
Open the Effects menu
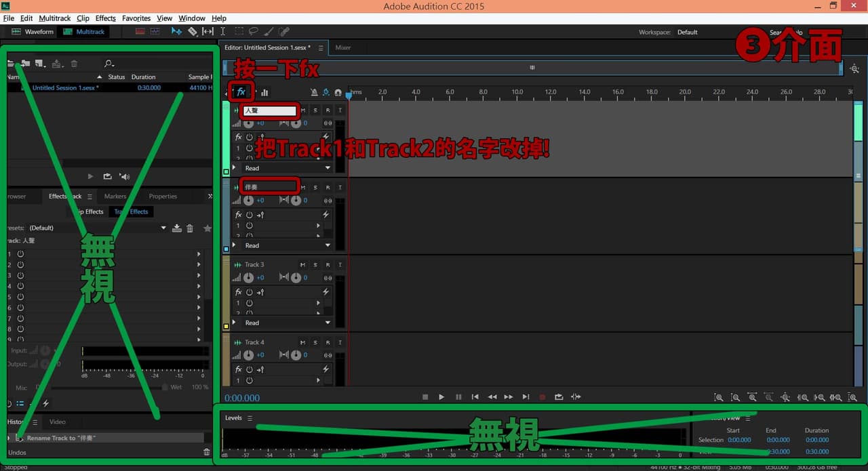[x=105, y=18]
